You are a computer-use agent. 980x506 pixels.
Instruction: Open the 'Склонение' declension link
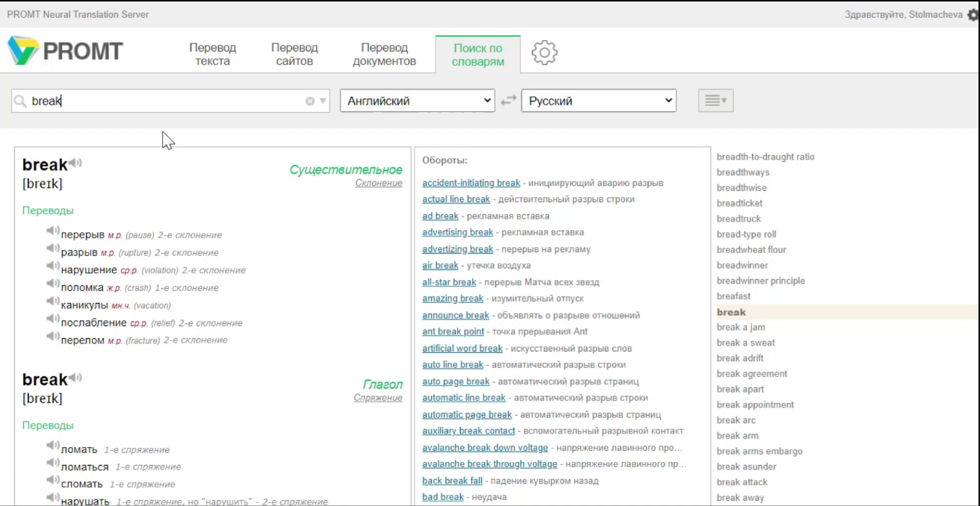[379, 184]
